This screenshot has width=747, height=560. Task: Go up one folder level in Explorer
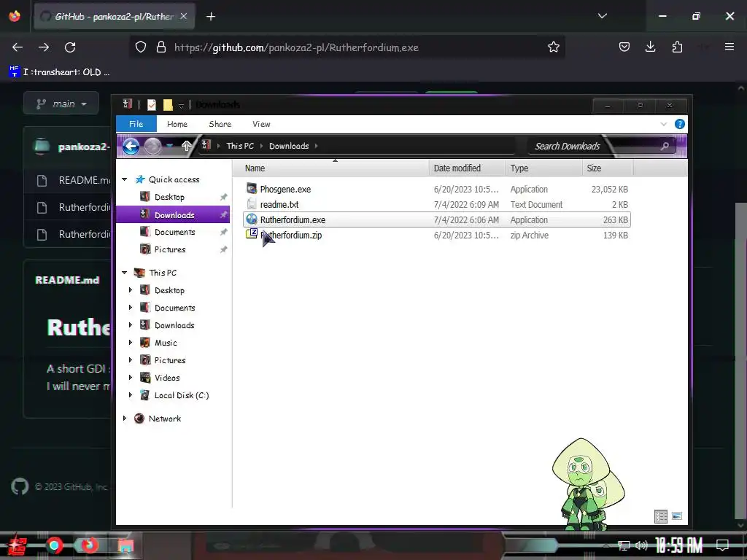186,146
